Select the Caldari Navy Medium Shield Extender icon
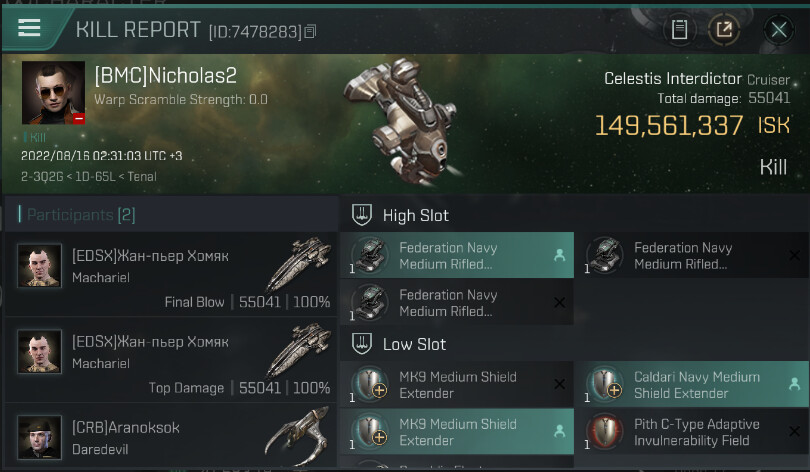Image resolution: width=810 pixels, height=472 pixels. coord(605,385)
